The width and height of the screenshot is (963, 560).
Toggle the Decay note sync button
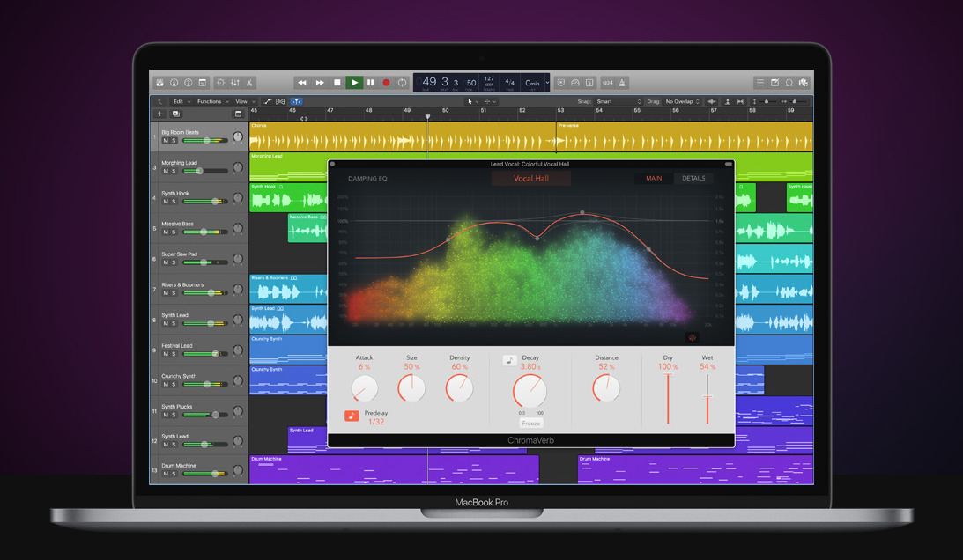pyautogui.click(x=509, y=360)
